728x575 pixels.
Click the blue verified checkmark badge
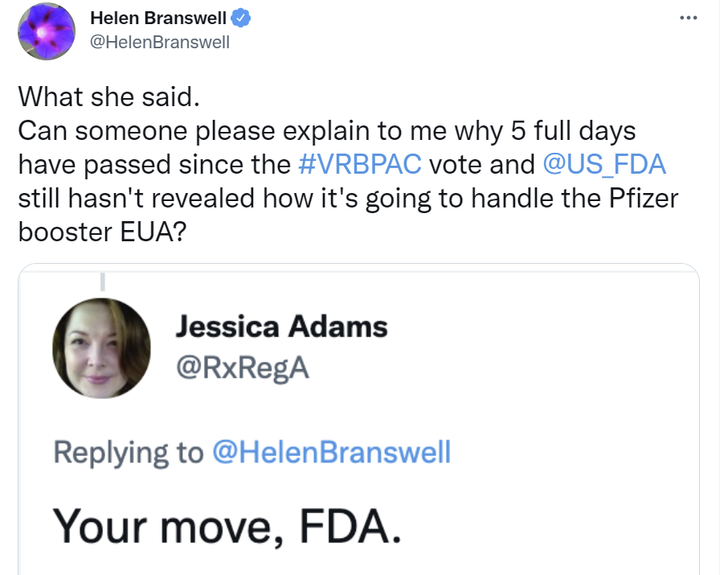[240, 18]
